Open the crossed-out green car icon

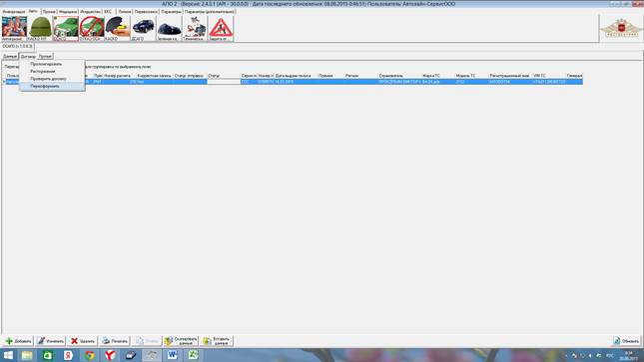[92, 28]
